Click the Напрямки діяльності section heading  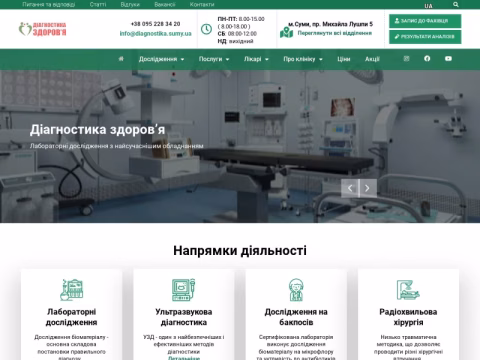(240, 250)
